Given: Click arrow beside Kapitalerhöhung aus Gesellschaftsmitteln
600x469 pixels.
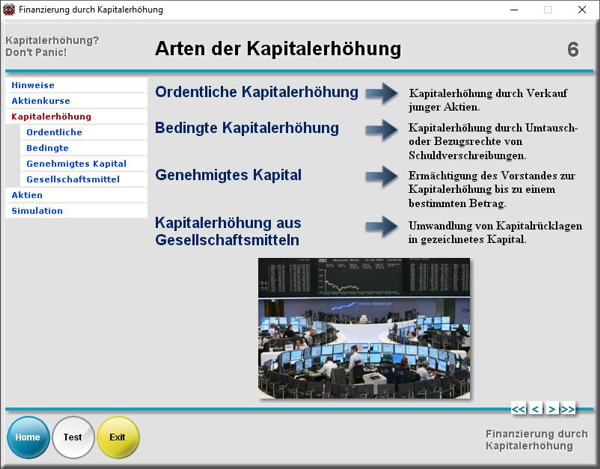Looking at the screenshot, I should 381,226.
